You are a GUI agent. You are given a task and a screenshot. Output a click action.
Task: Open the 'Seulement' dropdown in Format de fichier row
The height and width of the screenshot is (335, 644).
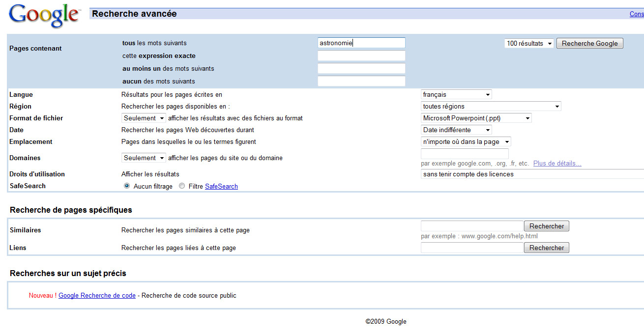pyautogui.click(x=144, y=118)
